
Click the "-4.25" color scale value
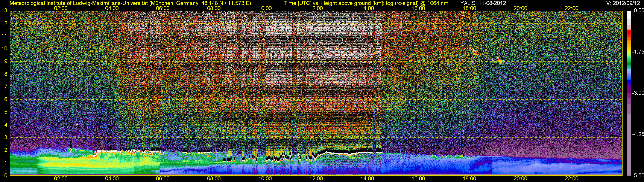pos(638,134)
